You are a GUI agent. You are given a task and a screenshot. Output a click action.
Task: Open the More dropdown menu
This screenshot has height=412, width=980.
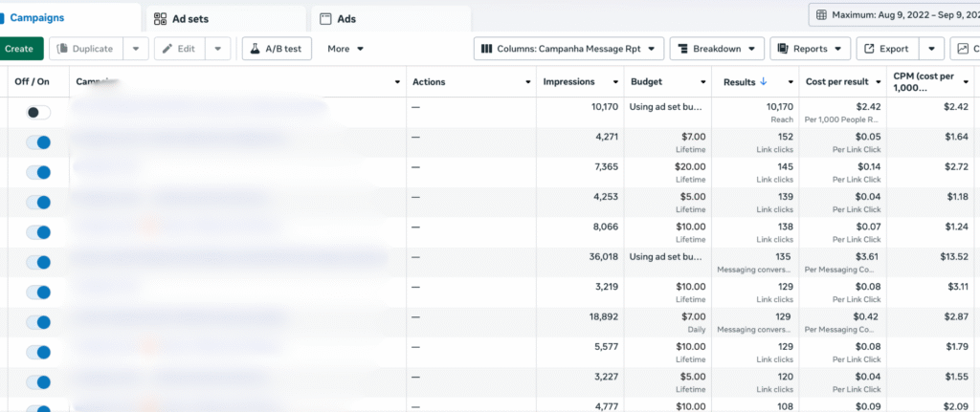345,49
